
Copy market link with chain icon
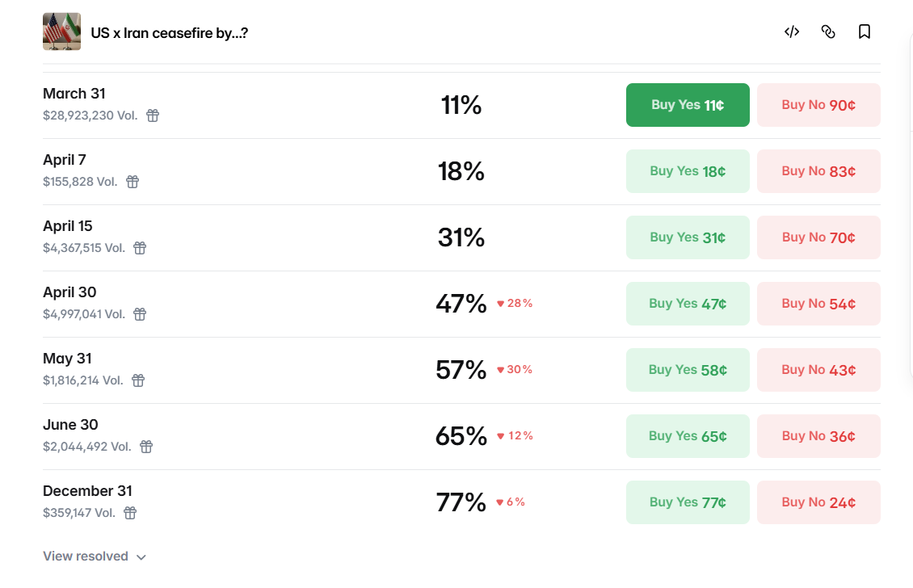[828, 31]
